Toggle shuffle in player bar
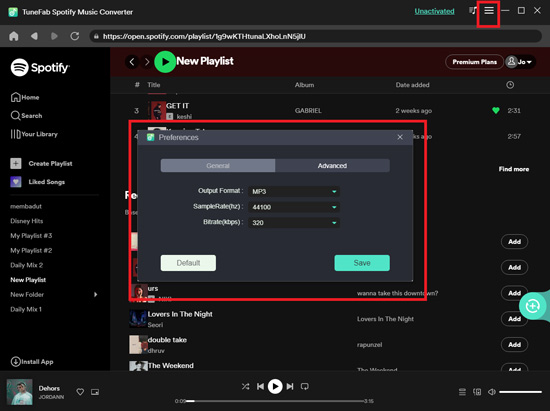Screen dimensions: 550x411 pos(246,386)
